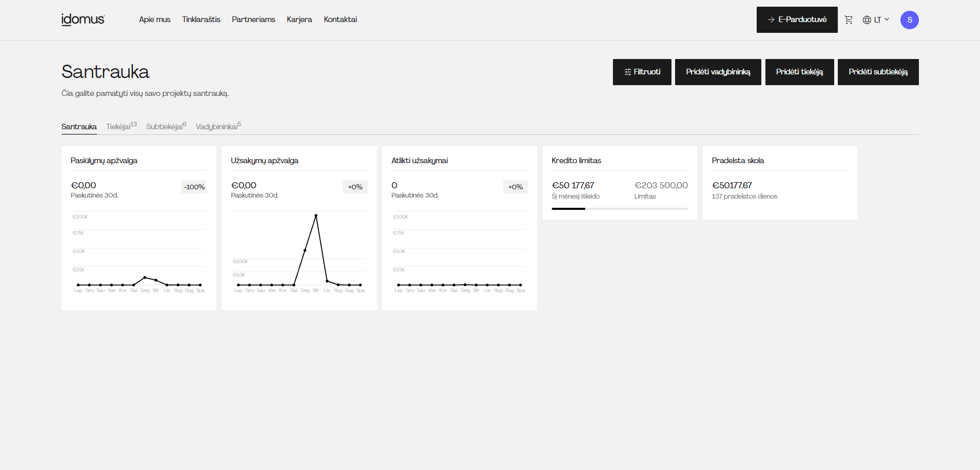Select the Santrauka tab
980x470 pixels.
pos(79,127)
